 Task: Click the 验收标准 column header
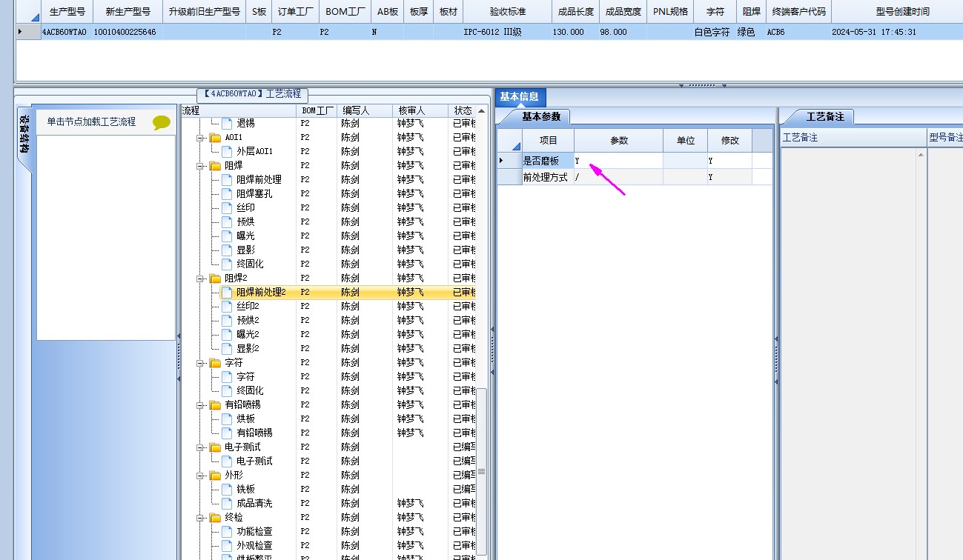508,12
